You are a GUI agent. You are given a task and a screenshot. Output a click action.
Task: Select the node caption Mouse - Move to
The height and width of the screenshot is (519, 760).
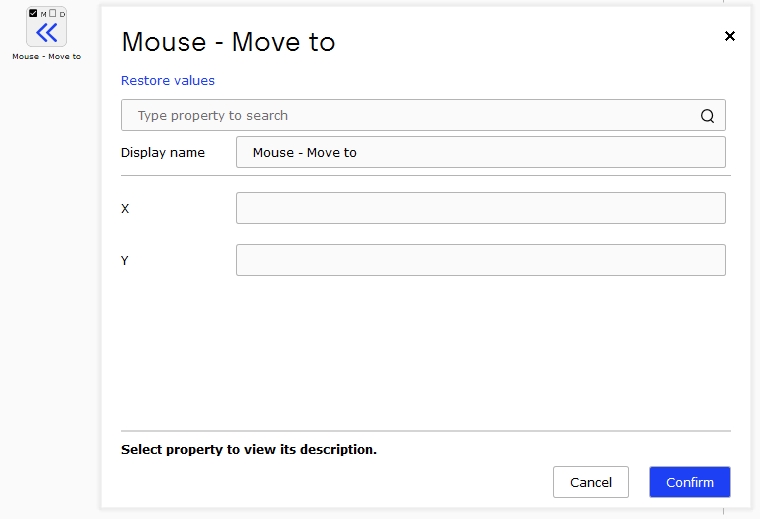click(x=47, y=57)
